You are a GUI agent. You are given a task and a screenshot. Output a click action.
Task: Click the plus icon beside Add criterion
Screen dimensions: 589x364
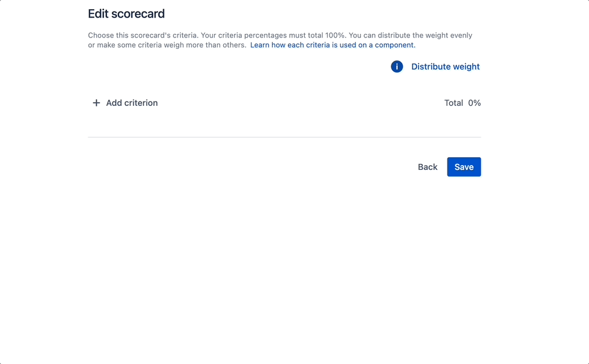(96, 103)
